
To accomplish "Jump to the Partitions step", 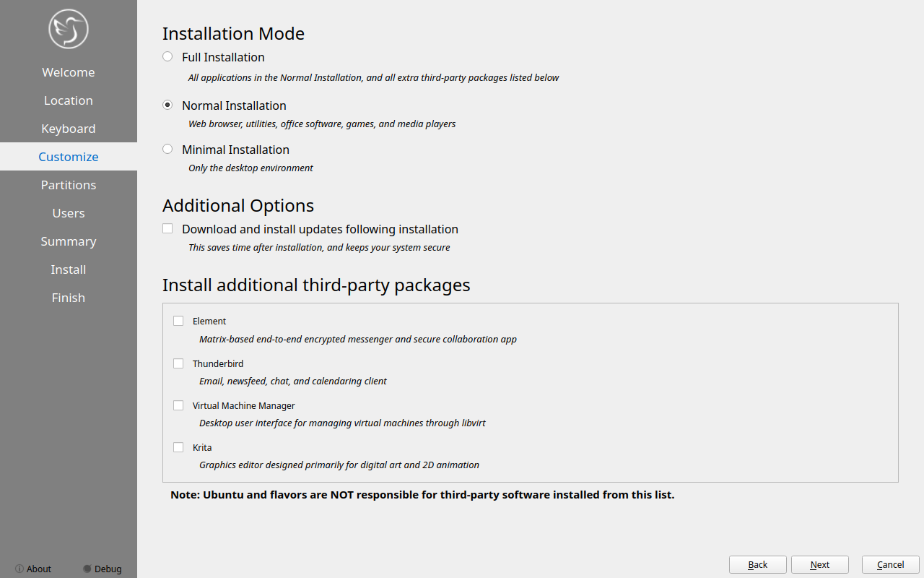I will [69, 185].
